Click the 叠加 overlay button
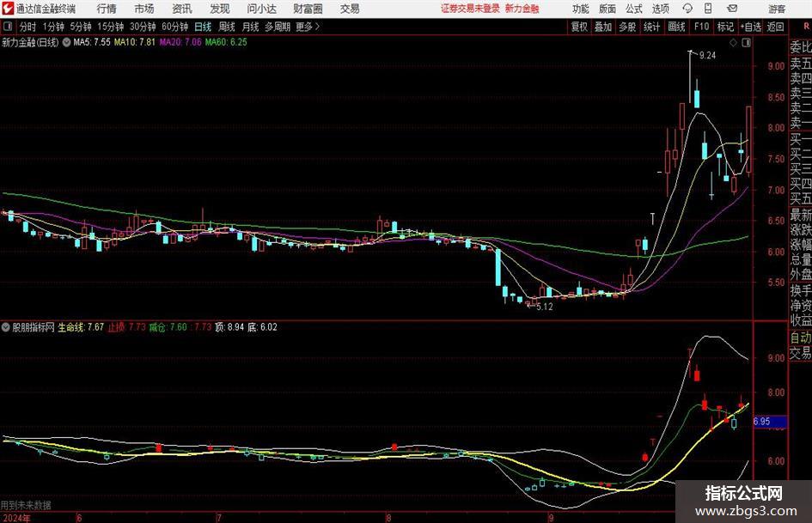This screenshot has width=812, height=523. click(603, 27)
